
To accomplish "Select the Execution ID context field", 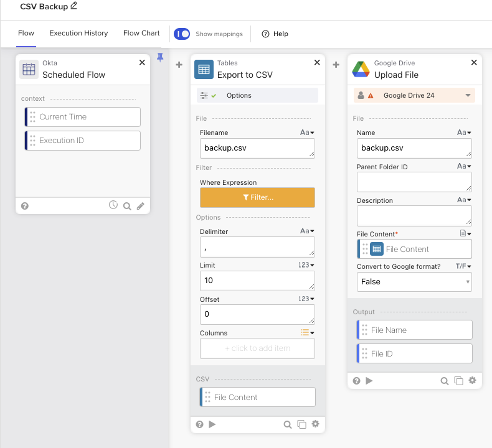I will (x=83, y=141).
